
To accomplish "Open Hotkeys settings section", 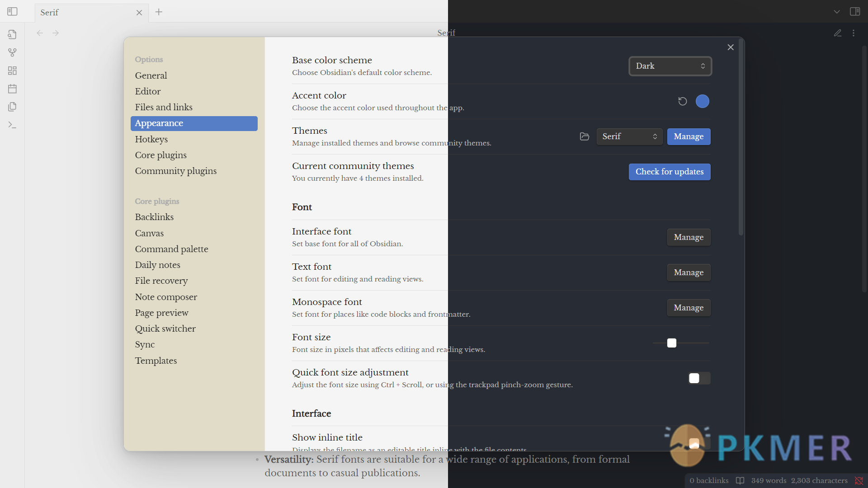I will (x=194, y=139).
